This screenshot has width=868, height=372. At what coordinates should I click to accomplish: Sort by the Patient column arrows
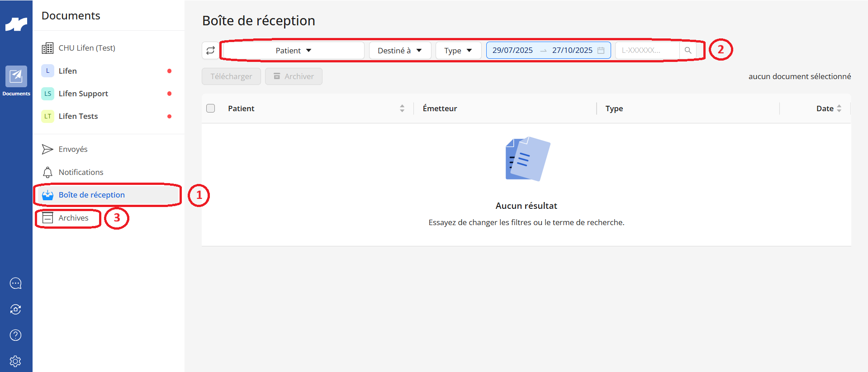pyautogui.click(x=402, y=108)
